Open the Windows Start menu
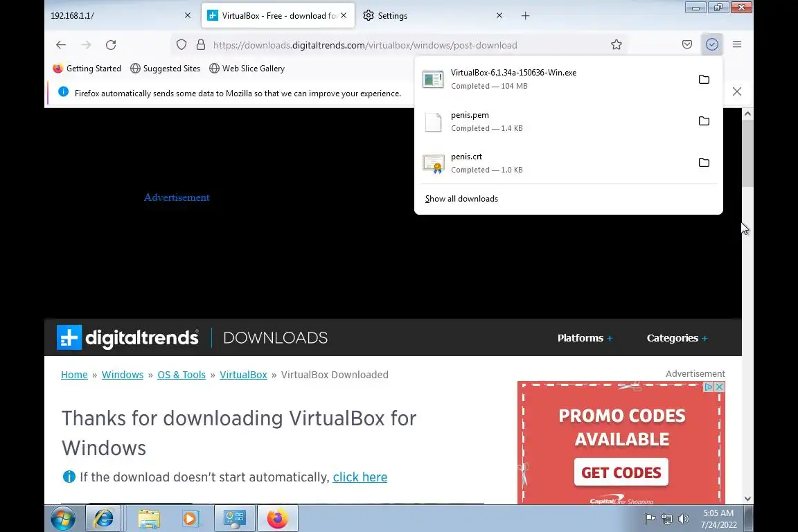This screenshot has width=798, height=532. 63,519
